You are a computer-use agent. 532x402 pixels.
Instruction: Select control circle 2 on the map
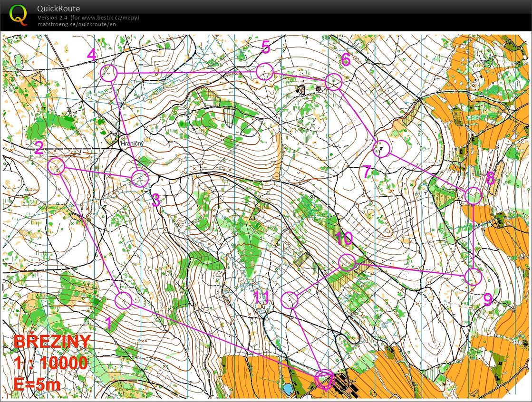tap(56, 166)
